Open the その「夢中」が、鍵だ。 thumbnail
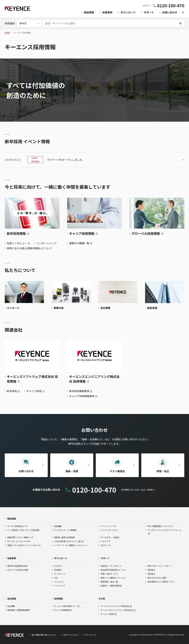The width and height of the screenshot is (189, 644). pos(32,213)
